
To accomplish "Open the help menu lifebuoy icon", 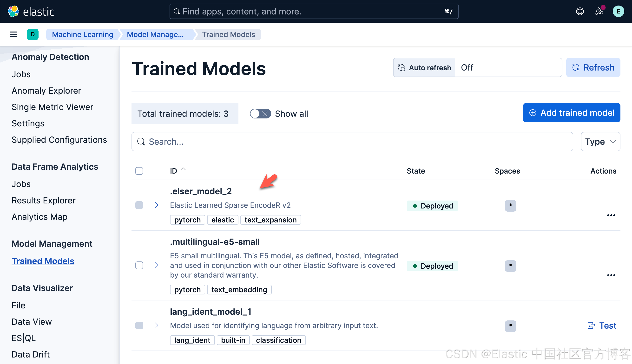I will coord(580,12).
